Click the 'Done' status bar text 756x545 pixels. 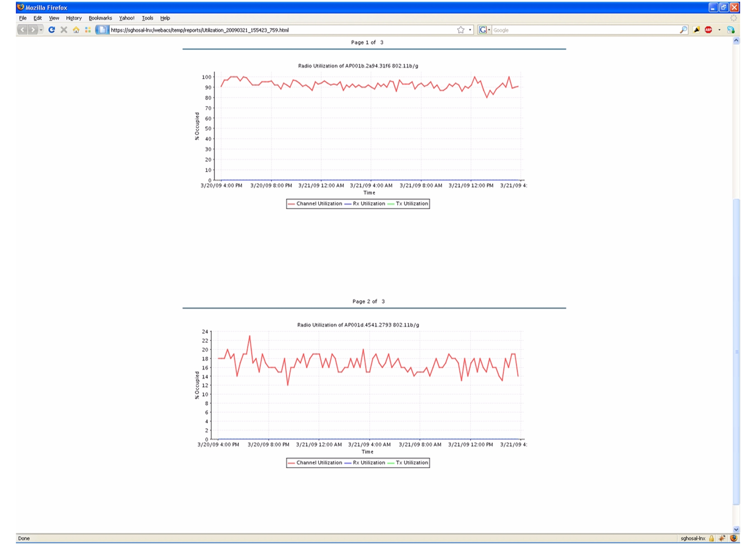coord(24,538)
